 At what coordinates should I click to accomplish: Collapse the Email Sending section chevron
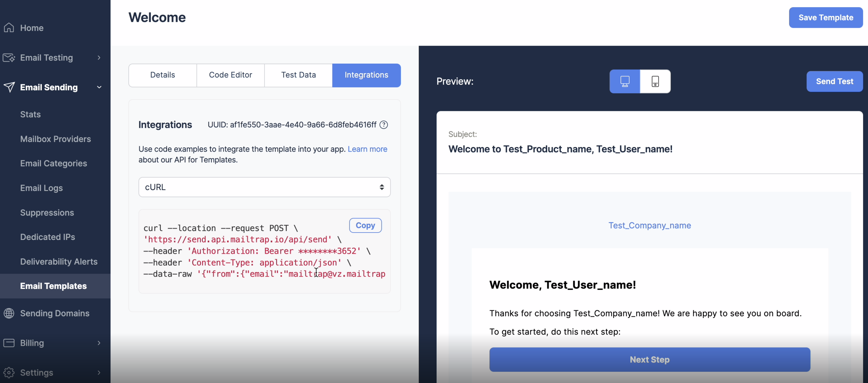tap(99, 87)
